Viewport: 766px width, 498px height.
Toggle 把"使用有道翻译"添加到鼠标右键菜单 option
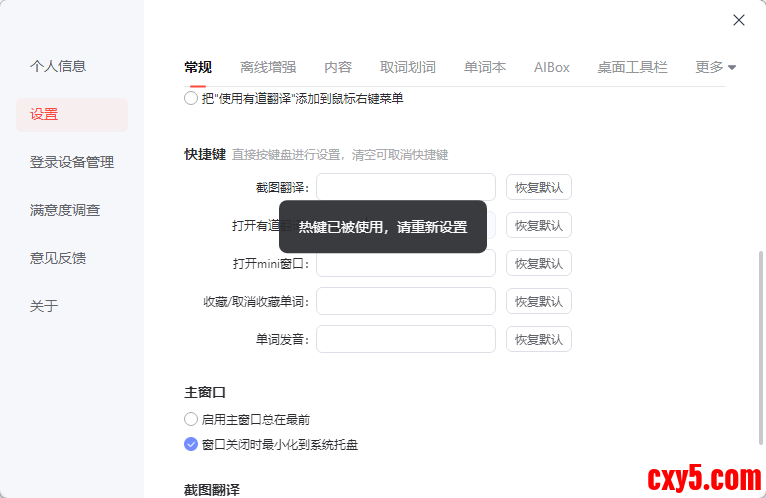click(x=191, y=99)
